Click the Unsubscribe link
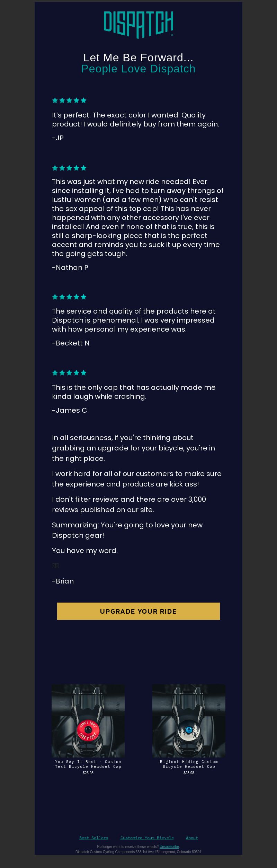Viewport: 277px width, 868px height. coord(169,847)
